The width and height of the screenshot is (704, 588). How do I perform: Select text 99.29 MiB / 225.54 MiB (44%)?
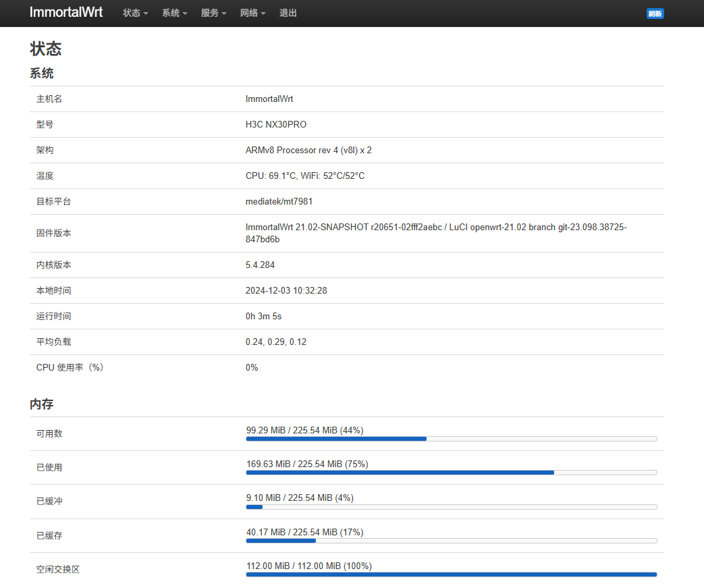tap(305, 430)
